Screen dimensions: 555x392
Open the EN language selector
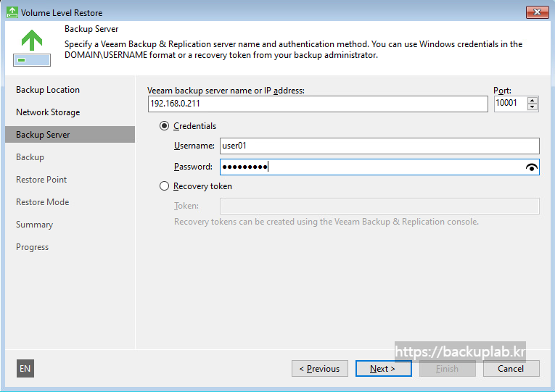(25, 368)
